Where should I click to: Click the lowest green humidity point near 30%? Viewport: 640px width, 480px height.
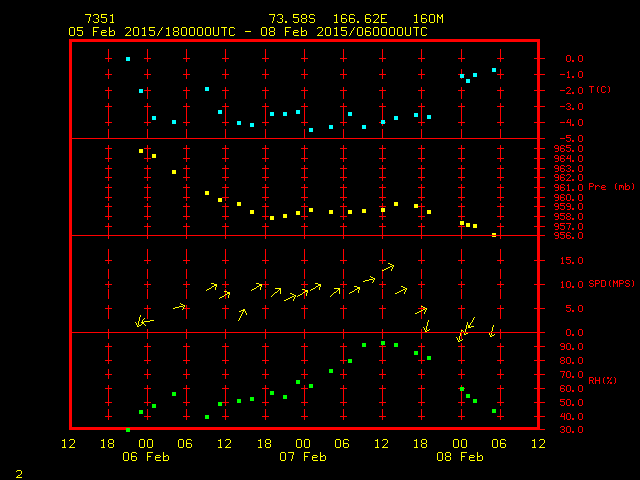[128, 429]
